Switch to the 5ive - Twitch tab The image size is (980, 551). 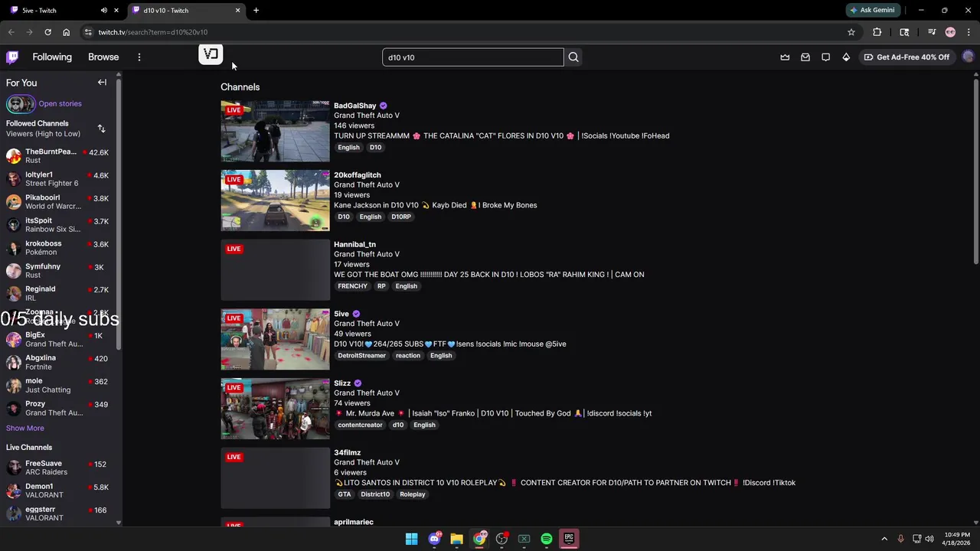[x=54, y=10]
